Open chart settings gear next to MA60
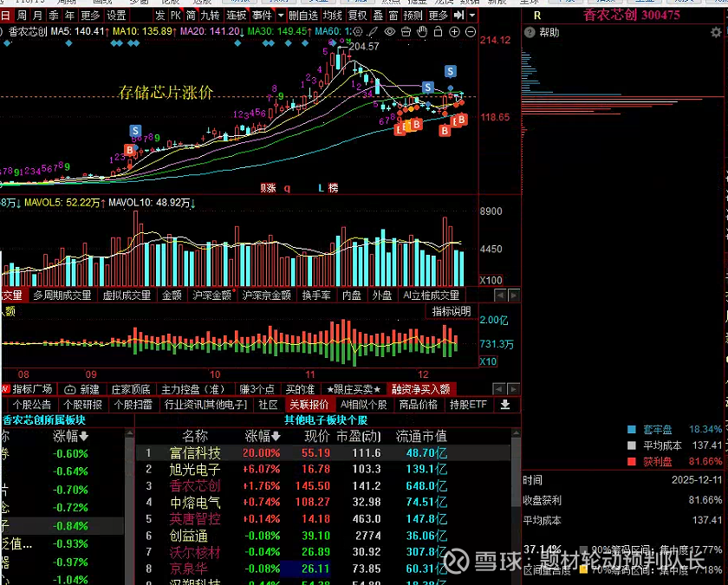Image resolution: width=728 pixels, height=585 pixels. click(358, 31)
